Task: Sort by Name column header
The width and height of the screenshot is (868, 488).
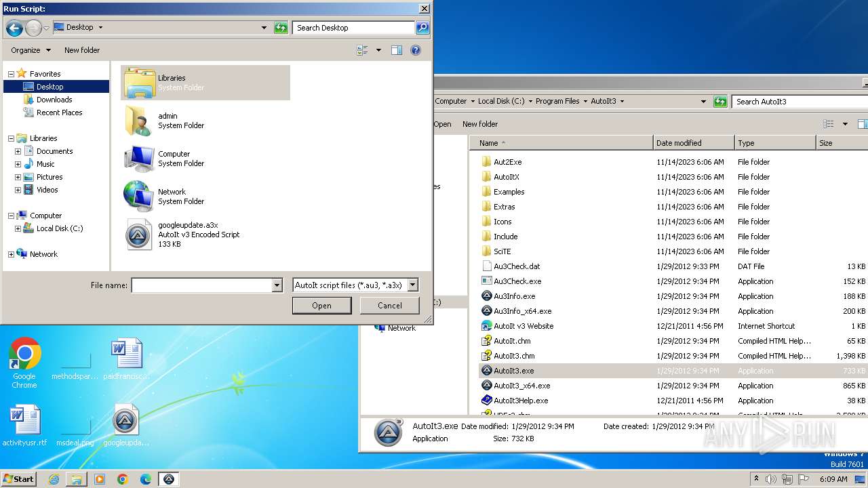Action: coord(561,143)
